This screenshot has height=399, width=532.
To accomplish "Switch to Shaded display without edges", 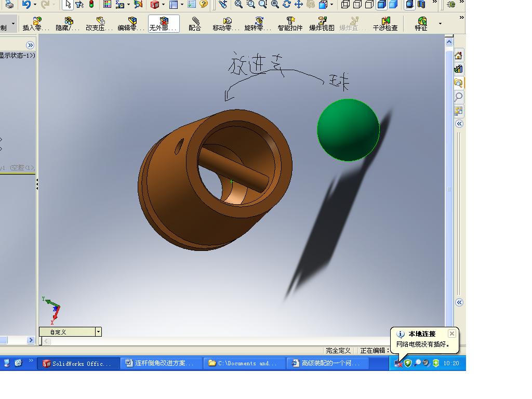I will [x=393, y=4].
